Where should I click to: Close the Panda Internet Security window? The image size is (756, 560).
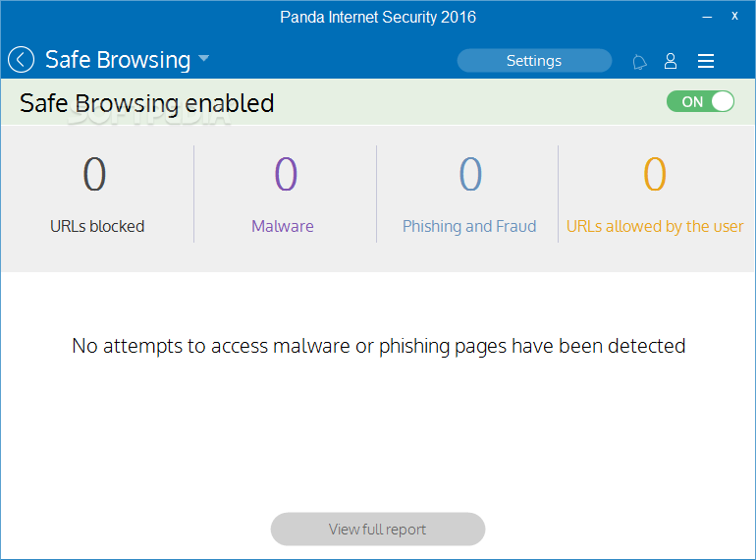pos(734,16)
